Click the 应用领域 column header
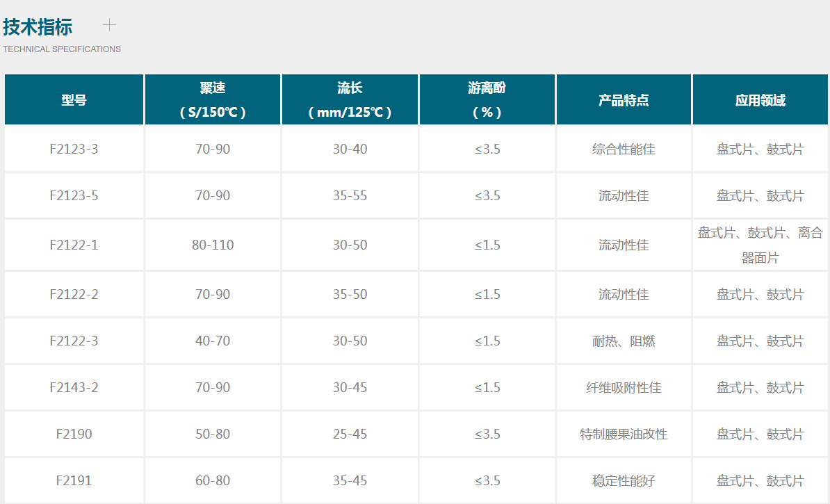 pyautogui.click(x=760, y=99)
